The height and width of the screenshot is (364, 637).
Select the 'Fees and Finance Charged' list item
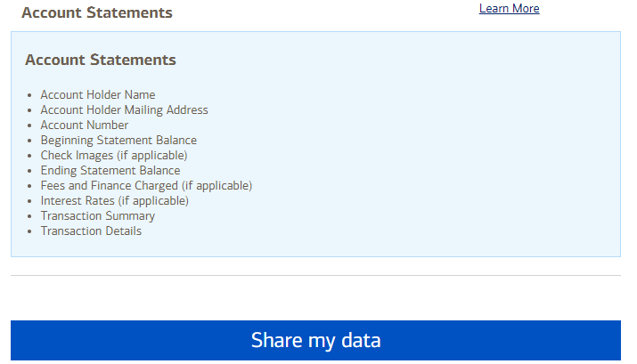(146, 185)
